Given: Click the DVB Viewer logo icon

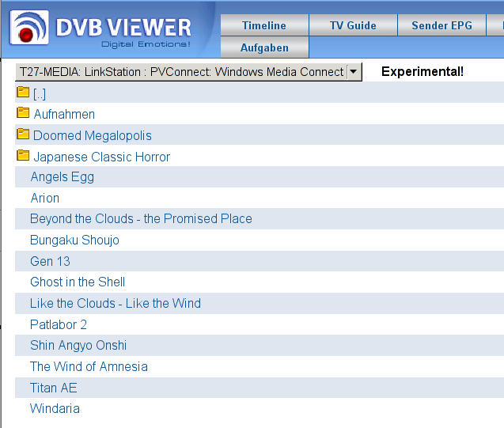Looking at the screenshot, I should click(x=29, y=28).
